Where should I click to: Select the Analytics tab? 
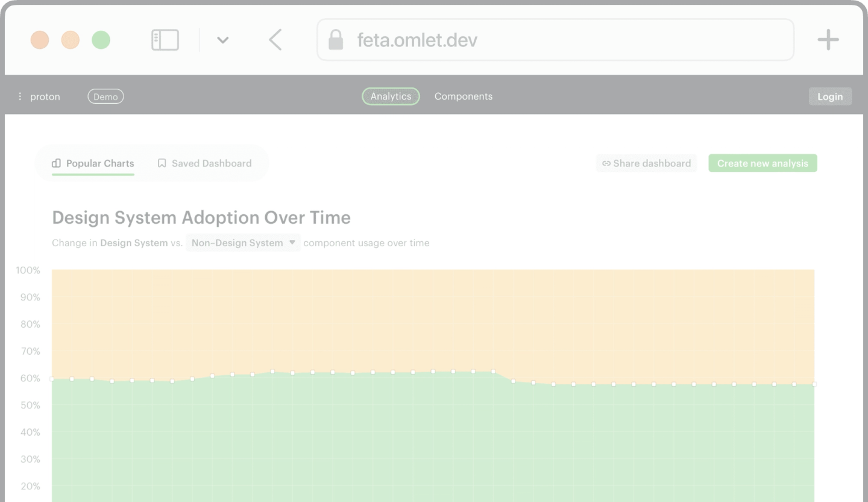[391, 96]
